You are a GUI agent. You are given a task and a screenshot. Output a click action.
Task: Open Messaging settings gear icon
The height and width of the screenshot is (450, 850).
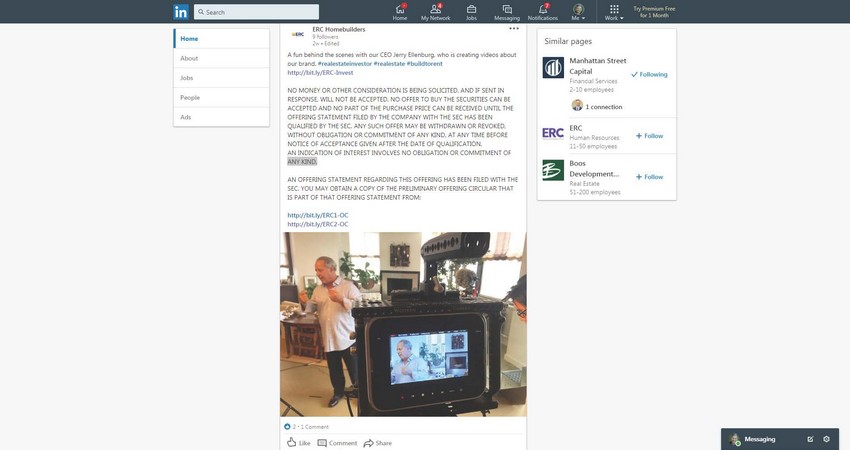tap(826, 439)
